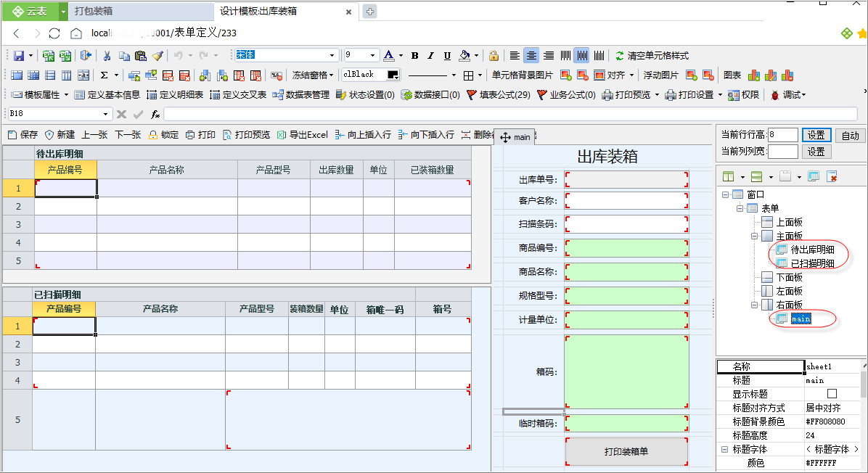868x473 pixels.
Task: Switch to the 打包装箱 tab
Action: click(x=94, y=11)
